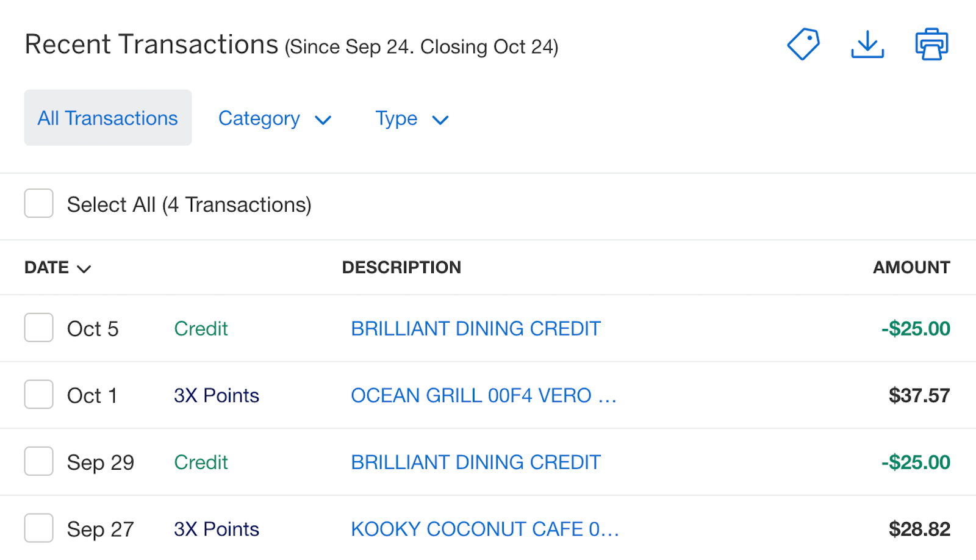Viewport: 976px width, 560px height.
Task: Check the Oct 1 transaction checkbox
Action: click(x=38, y=395)
